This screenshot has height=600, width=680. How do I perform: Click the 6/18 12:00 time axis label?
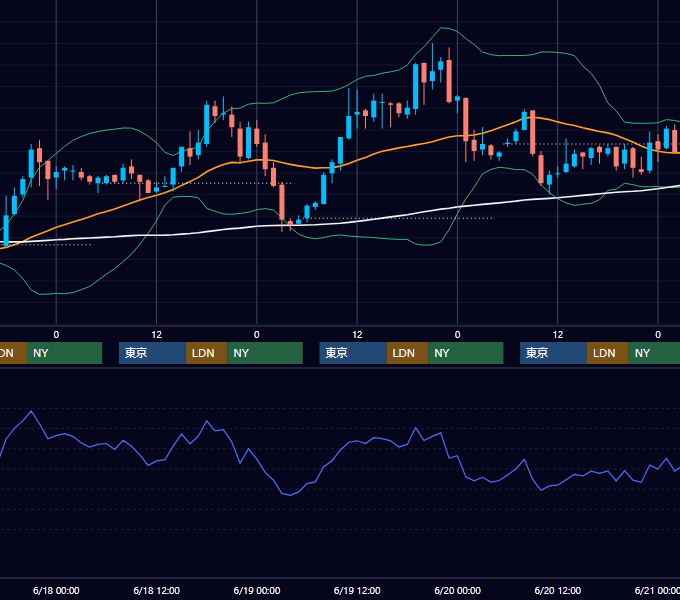157,590
